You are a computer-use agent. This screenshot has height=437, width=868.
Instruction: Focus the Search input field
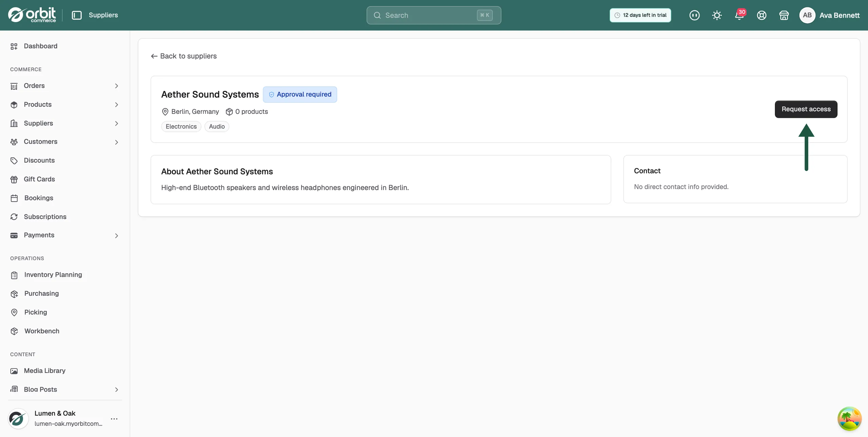tap(434, 15)
